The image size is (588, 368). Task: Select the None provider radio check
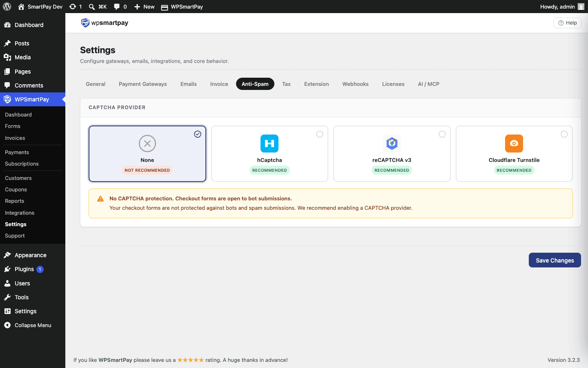(x=198, y=134)
